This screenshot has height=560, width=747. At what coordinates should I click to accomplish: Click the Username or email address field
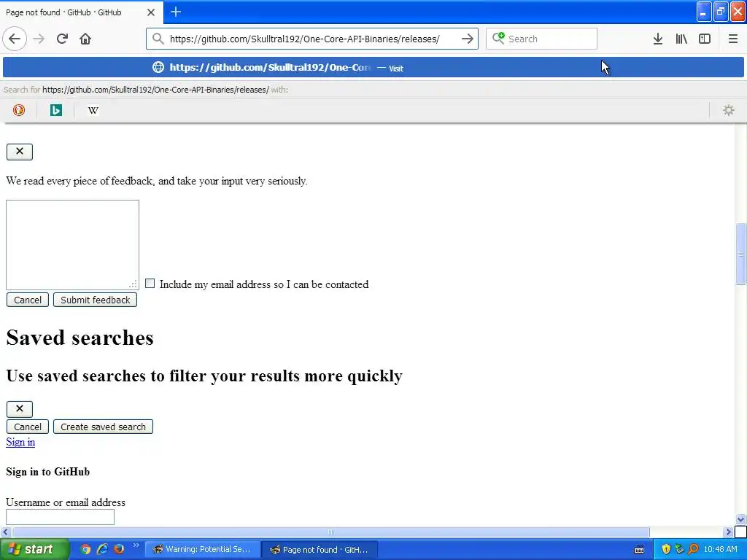(60, 517)
